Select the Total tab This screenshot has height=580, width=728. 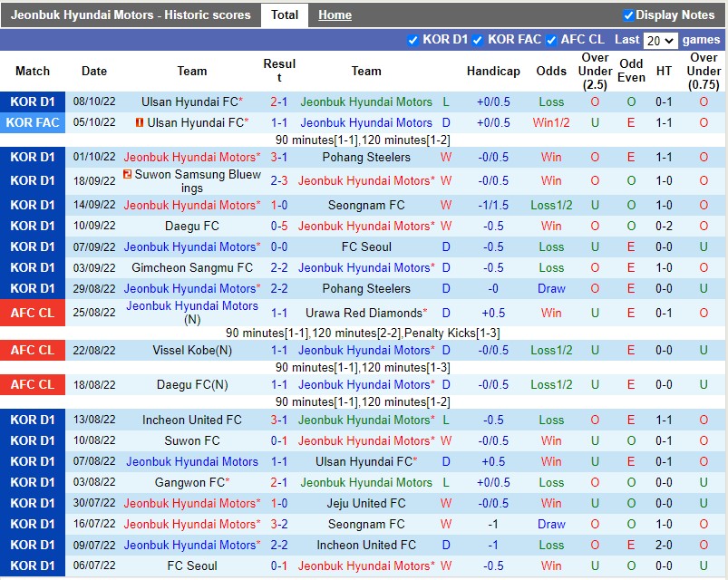285,14
